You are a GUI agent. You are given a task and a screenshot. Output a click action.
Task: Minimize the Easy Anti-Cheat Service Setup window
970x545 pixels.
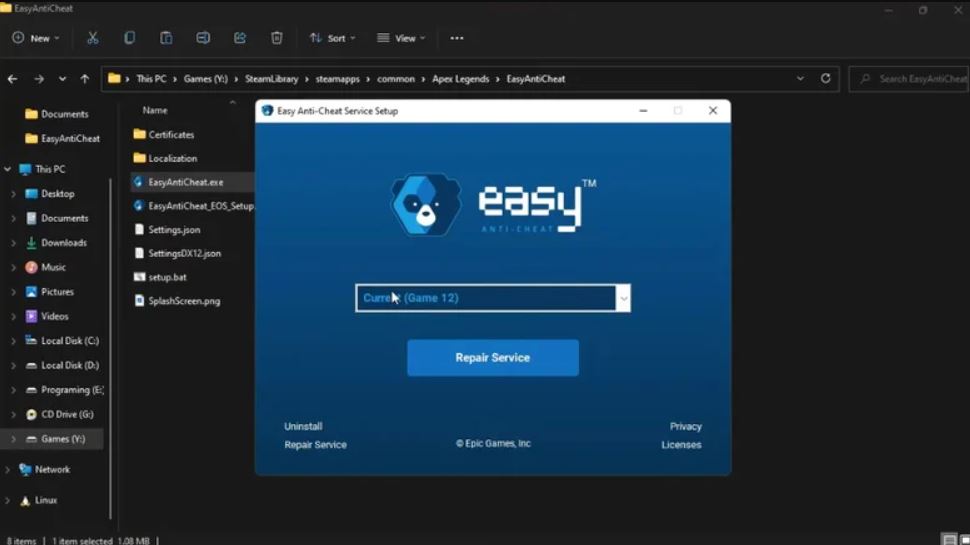pos(643,111)
